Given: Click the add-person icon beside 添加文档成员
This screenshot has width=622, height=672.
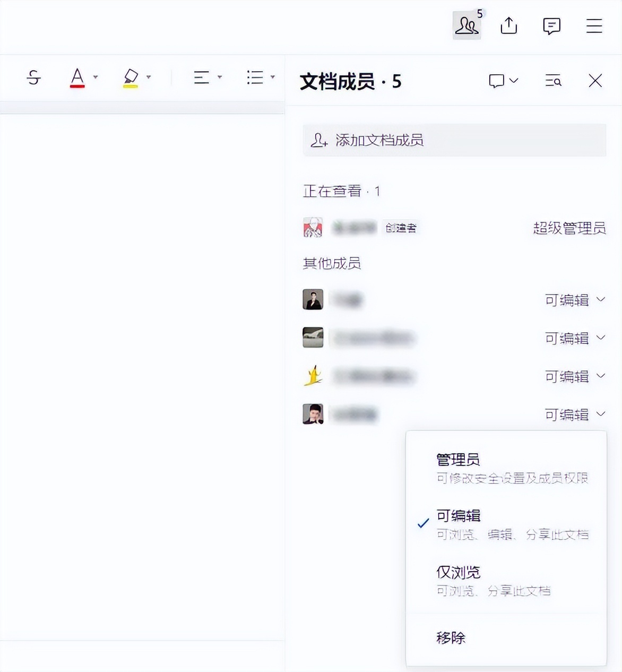Looking at the screenshot, I should click(x=318, y=140).
